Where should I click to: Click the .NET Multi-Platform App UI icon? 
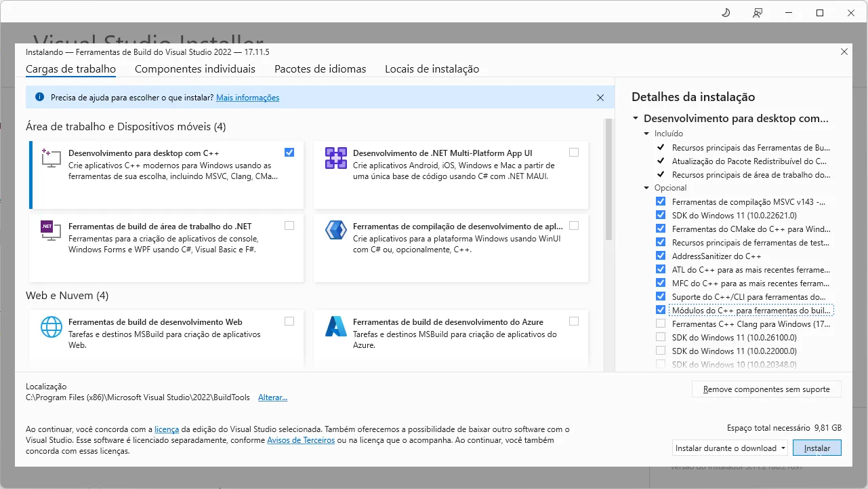coord(336,158)
